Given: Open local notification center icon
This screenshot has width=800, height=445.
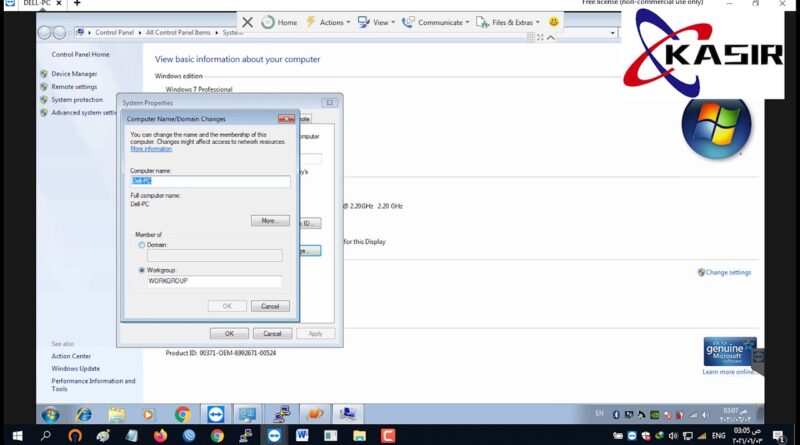Looking at the screenshot, I should 779,436.
